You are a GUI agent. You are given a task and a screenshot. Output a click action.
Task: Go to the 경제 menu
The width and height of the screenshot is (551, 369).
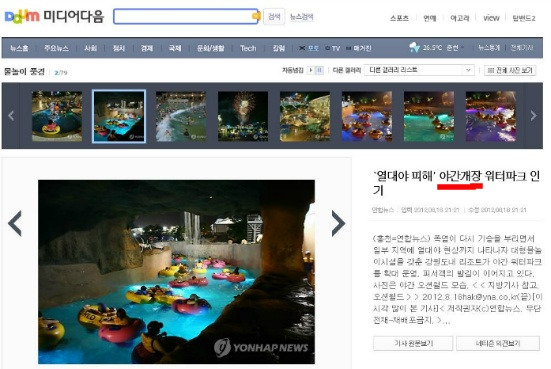(x=147, y=48)
